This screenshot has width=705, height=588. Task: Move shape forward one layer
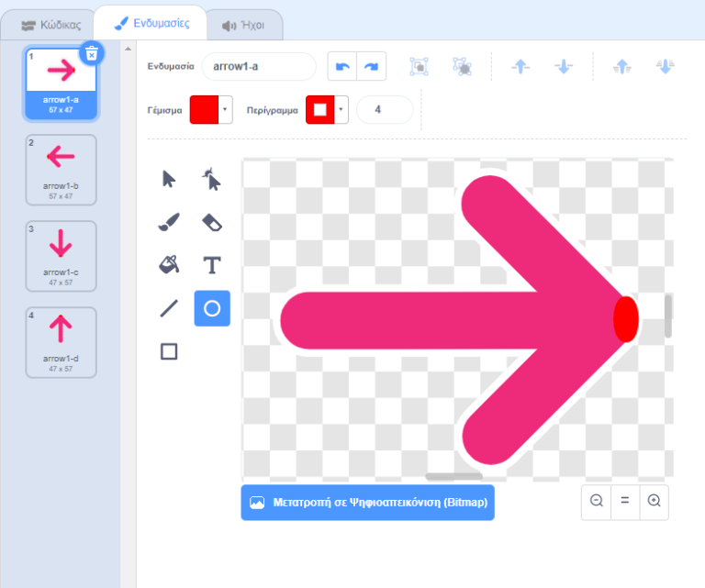pos(520,66)
